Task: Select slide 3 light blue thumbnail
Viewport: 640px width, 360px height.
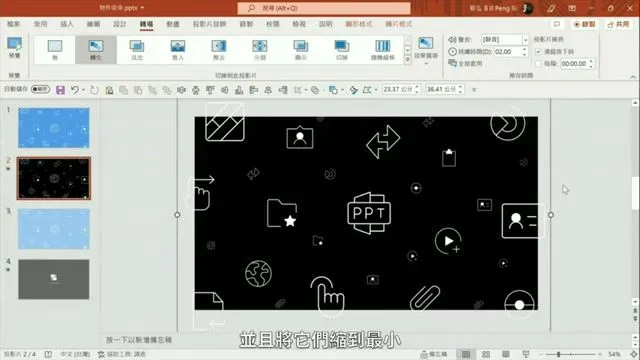Action: coord(53,229)
